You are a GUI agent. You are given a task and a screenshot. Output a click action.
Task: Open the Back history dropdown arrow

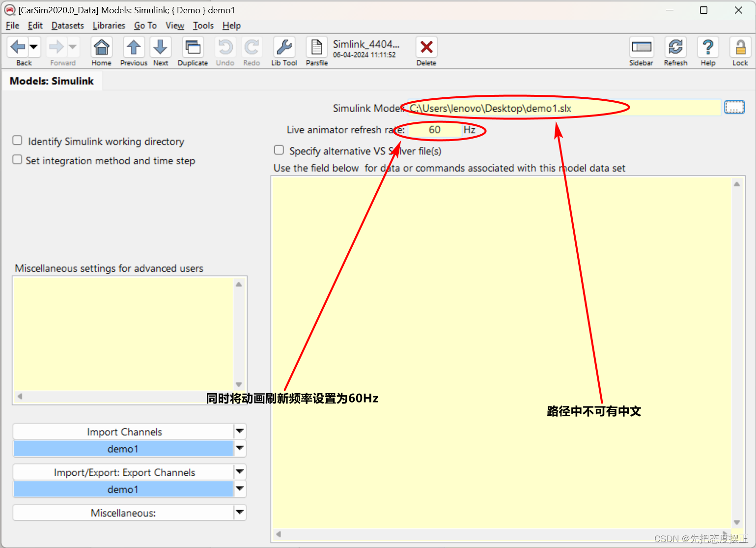click(x=34, y=47)
